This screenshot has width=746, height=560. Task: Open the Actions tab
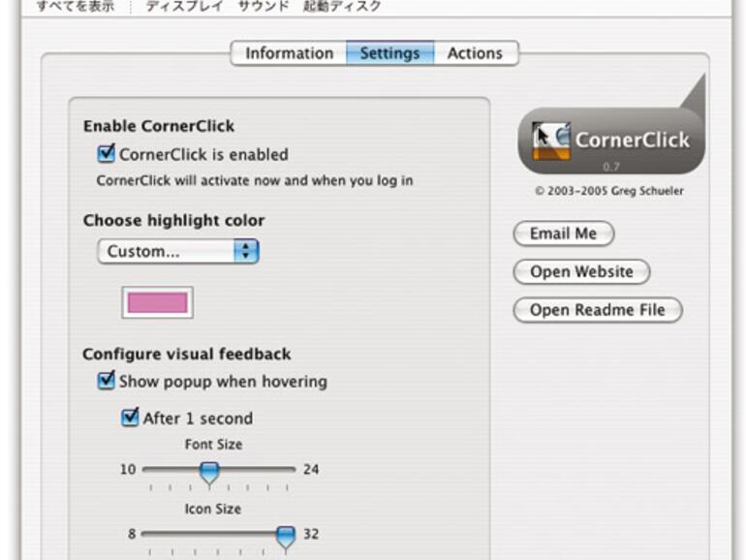[x=475, y=53]
